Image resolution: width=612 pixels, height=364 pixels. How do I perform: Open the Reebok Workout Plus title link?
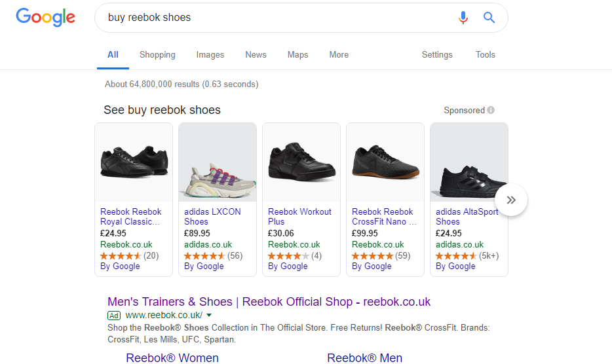[x=299, y=217]
